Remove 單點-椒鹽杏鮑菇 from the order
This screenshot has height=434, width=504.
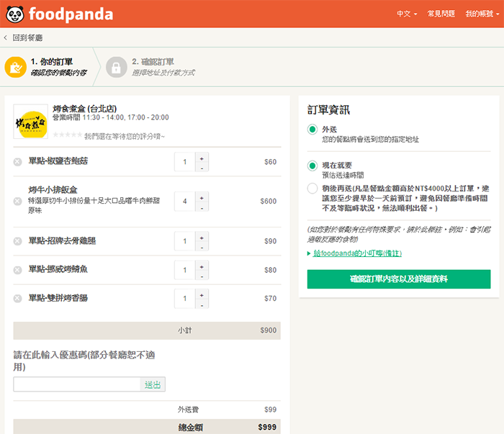click(17, 162)
